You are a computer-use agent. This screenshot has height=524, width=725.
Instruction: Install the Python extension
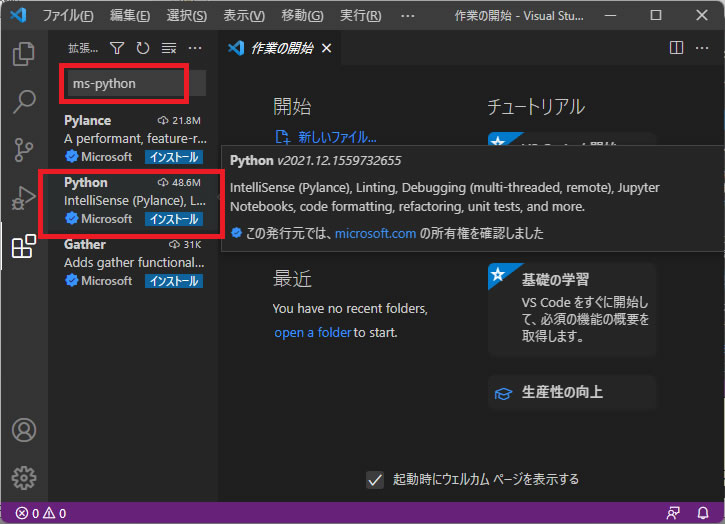click(x=174, y=219)
